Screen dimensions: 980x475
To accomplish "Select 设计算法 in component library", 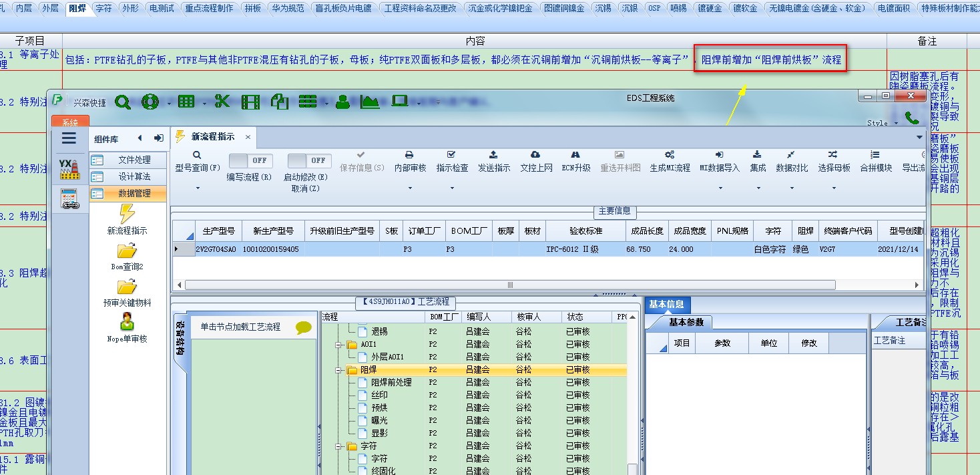I will point(128,177).
